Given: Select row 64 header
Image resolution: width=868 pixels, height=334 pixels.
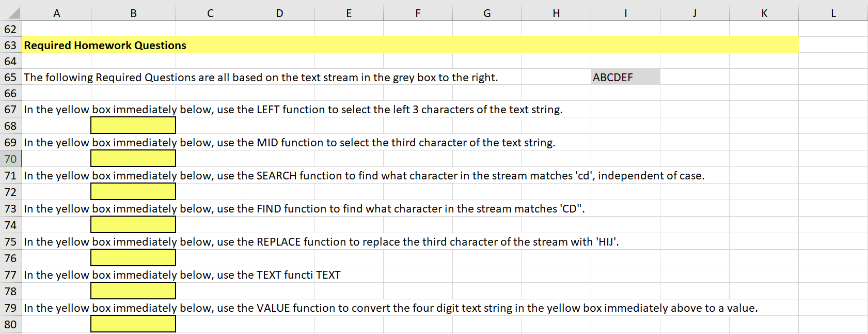Looking at the screenshot, I should [11, 61].
